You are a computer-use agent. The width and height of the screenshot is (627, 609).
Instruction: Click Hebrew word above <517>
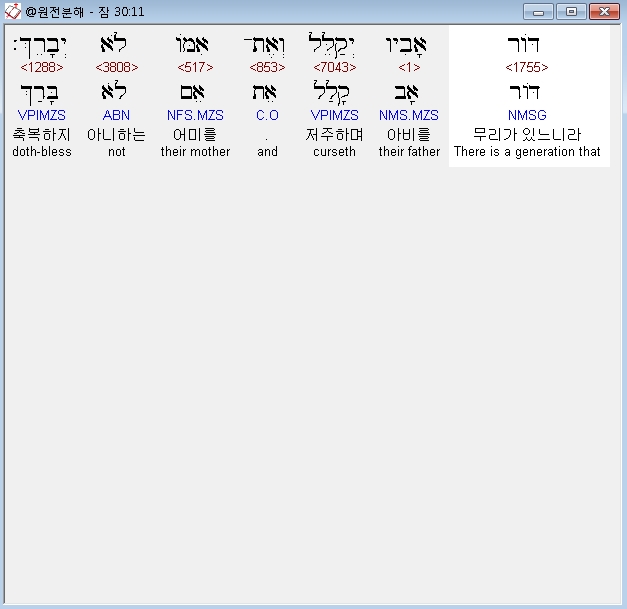point(192,44)
